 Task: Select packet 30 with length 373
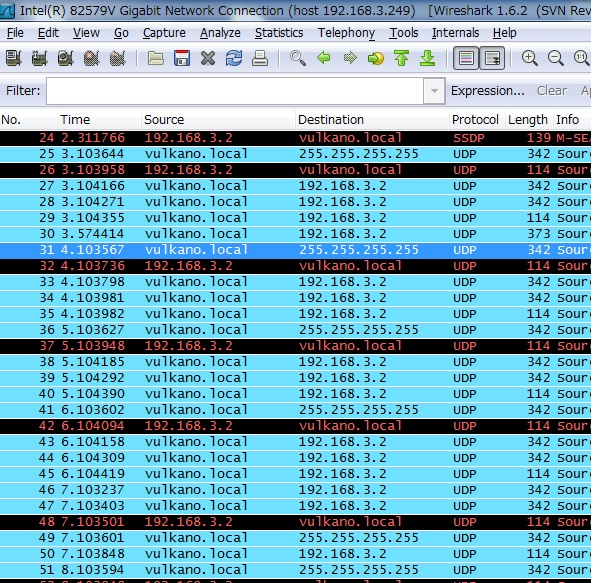[x=295, y=234]
